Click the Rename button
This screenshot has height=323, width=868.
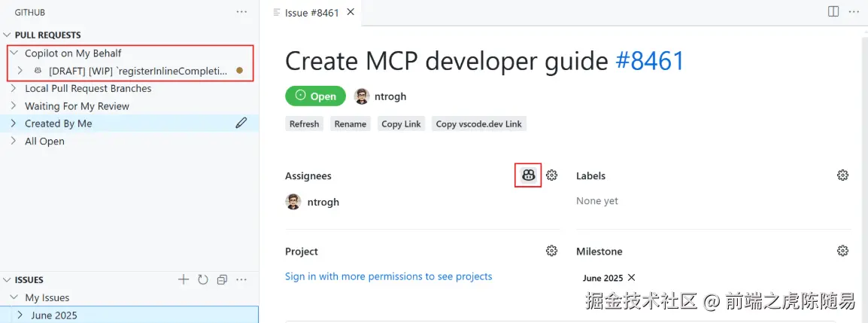click(351, 124)
